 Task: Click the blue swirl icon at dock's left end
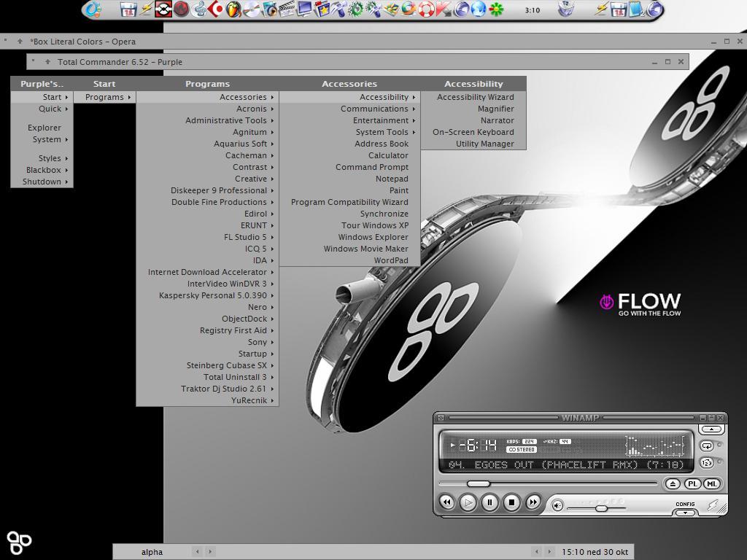tap(93, 9)
